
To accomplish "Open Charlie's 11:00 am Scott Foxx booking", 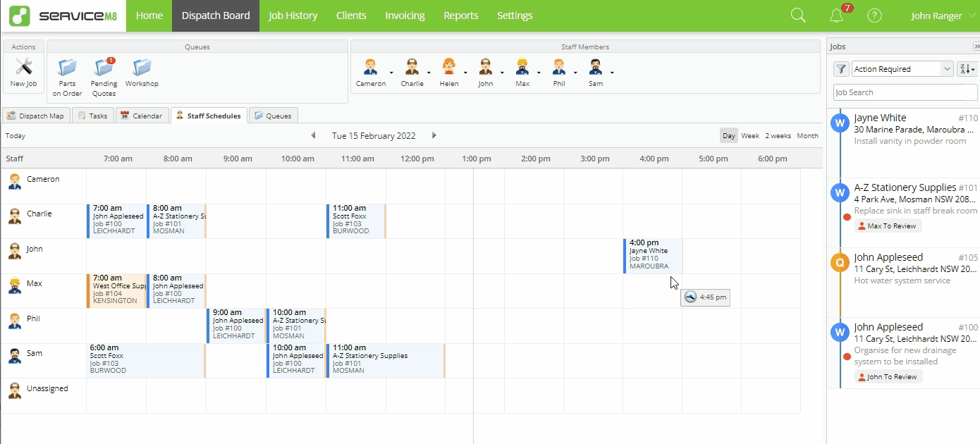I will click(356, 221).
